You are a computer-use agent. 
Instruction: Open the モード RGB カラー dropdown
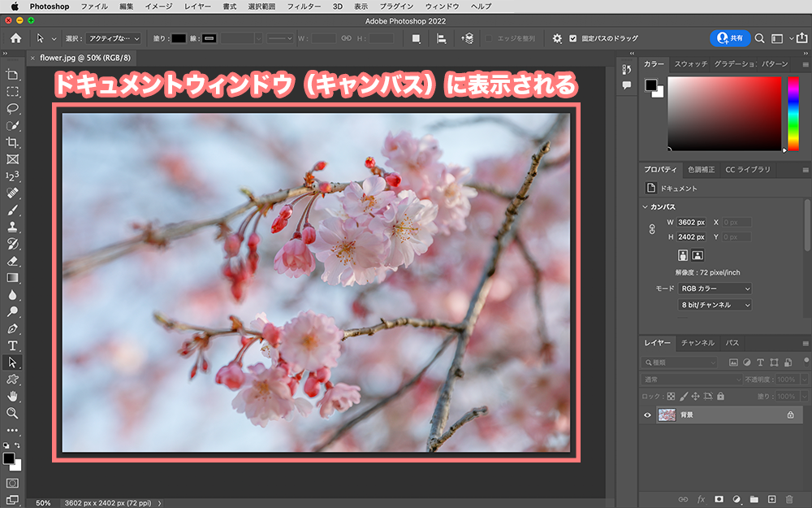click(x=715, y=289)
